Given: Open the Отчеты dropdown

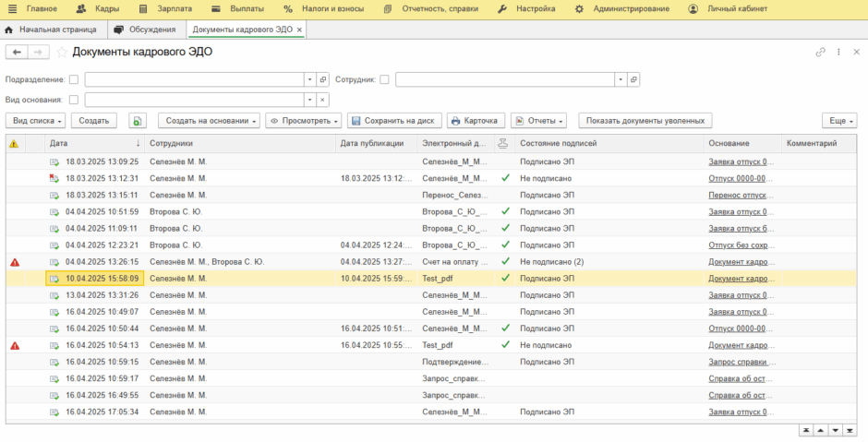Looking at the screenshot, I should click(x=538, y=121).
